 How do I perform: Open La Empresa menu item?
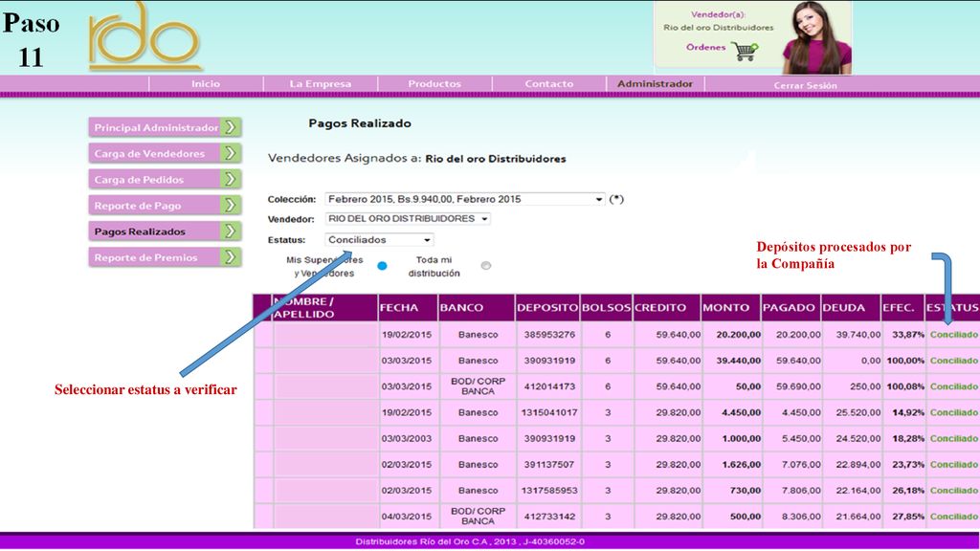coord(320,84)
